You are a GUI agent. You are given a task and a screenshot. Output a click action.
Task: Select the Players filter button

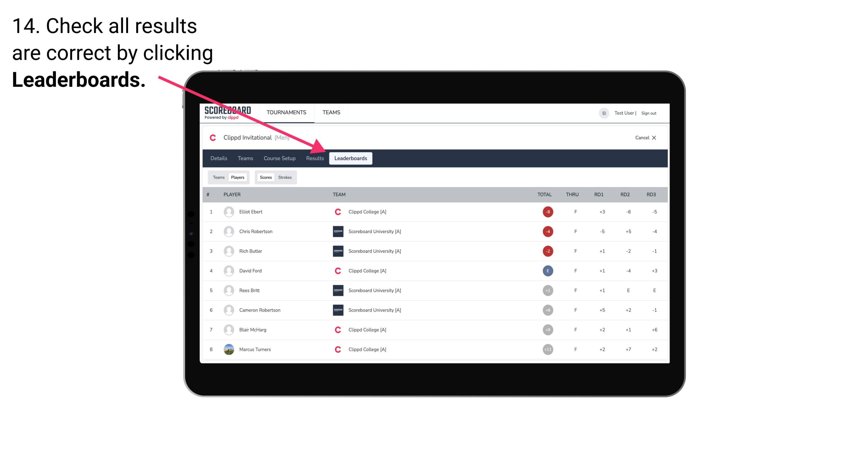(237, 177)
